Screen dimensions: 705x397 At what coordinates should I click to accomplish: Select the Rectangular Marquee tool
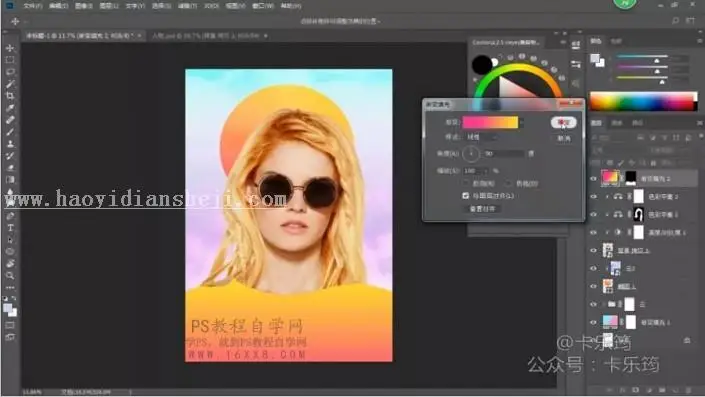click(10, 60)
